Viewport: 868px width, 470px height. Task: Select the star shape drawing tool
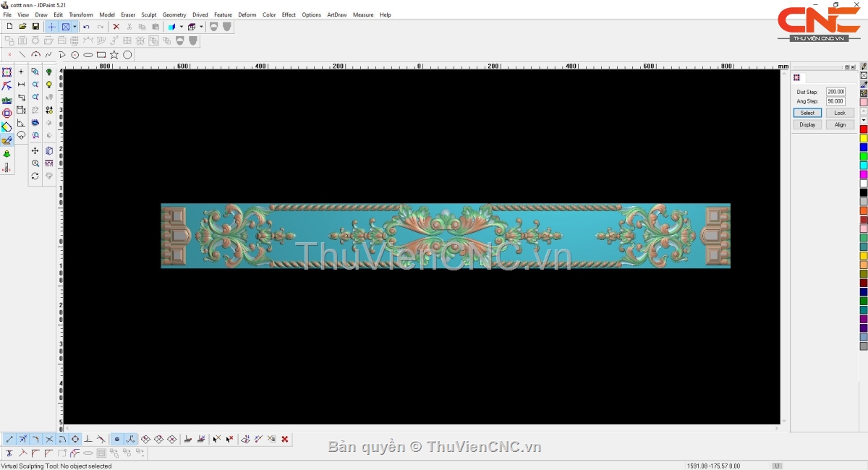click(x=114, y=55)
